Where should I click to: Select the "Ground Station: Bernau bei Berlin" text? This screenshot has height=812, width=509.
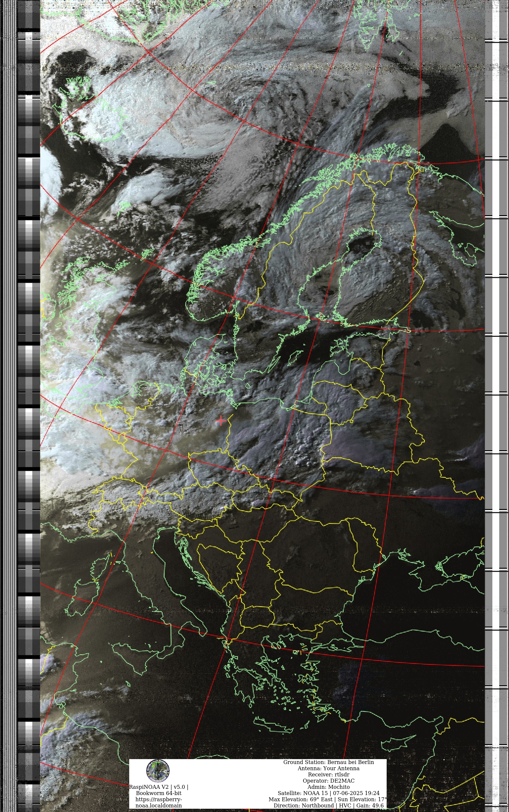(x=329, y=762)
